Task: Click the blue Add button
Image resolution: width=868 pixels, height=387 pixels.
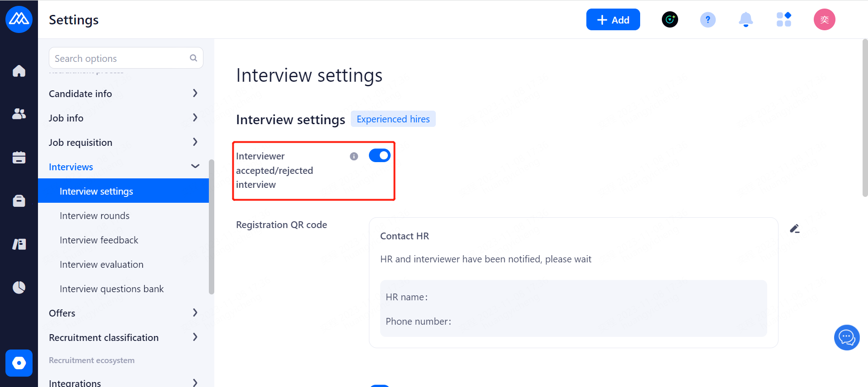Action: point(613,20)
